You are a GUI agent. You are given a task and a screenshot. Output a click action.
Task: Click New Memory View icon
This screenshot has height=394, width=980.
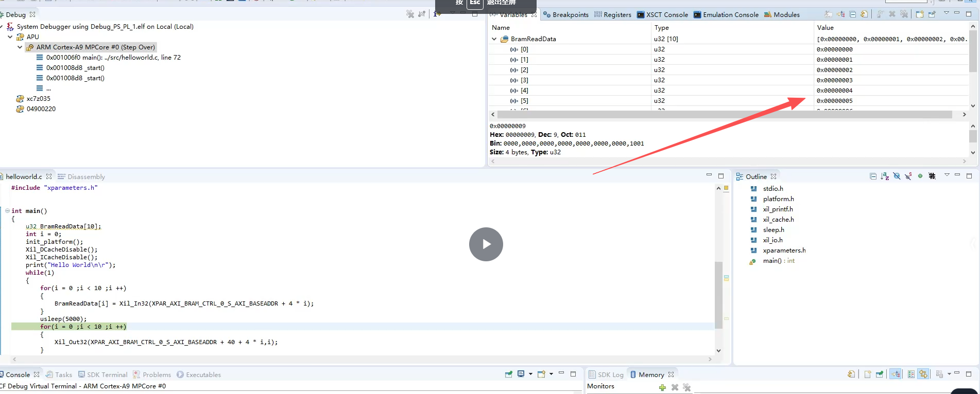point(867,374)
